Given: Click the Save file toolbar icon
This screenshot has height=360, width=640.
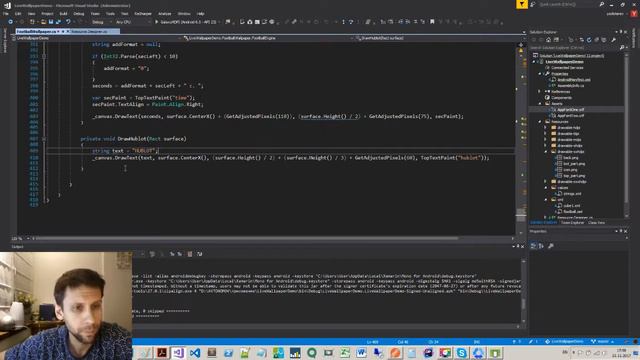Looking at the screenshot, I should [51, 22].
